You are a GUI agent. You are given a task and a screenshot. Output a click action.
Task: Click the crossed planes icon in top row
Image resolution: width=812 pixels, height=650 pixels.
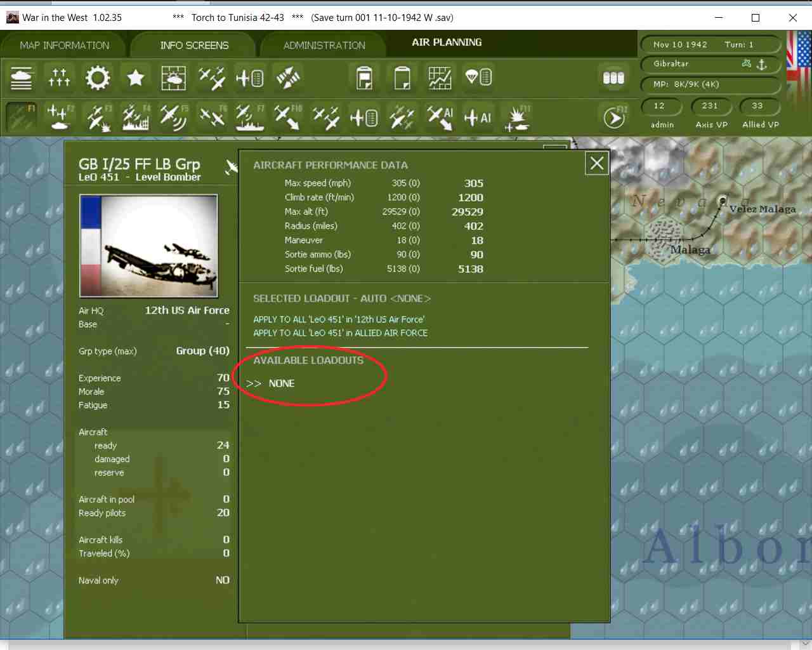tap(211, 78)
